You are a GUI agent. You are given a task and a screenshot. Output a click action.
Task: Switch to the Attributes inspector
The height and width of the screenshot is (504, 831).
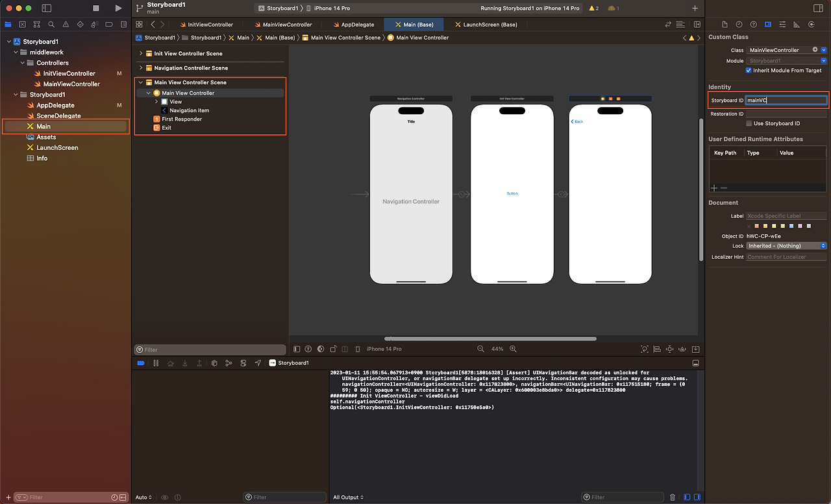[783, 24]
